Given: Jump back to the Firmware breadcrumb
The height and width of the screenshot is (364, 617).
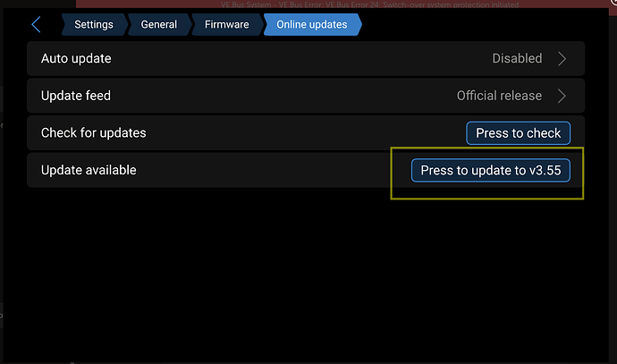Looking at the screenshot, I should 226,25.
